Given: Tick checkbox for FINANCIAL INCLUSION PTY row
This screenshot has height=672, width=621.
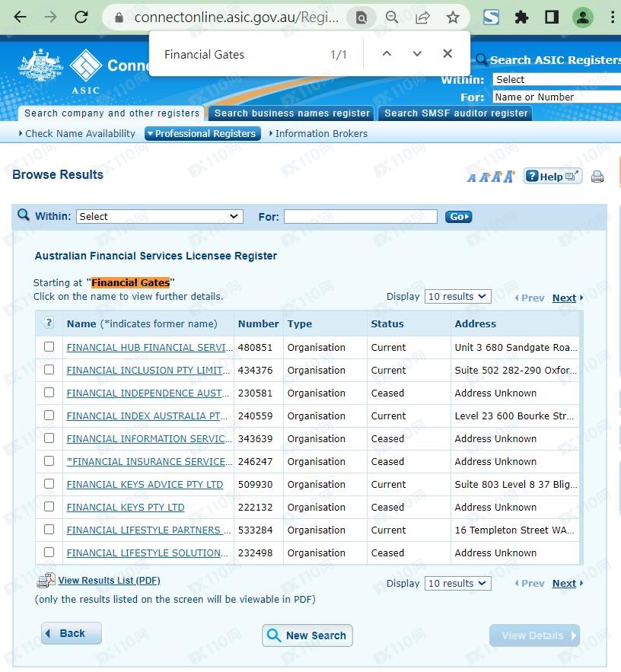Looking at the screenshot, I should (49, 369).
